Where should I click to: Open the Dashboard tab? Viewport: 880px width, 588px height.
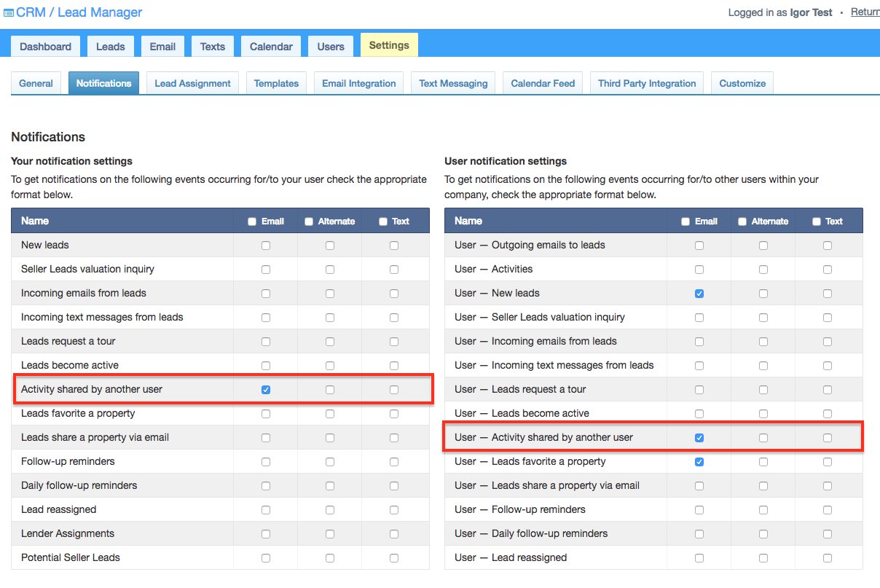point(45,47)
